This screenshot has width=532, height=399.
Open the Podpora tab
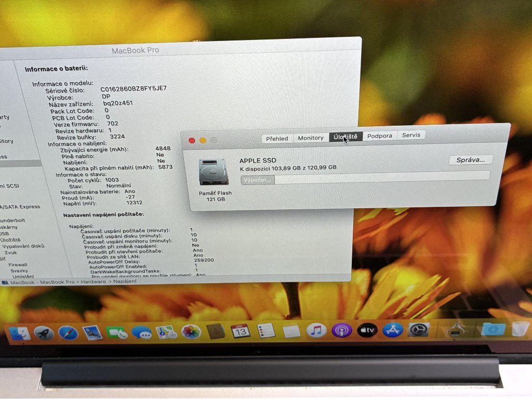point(380,136)
